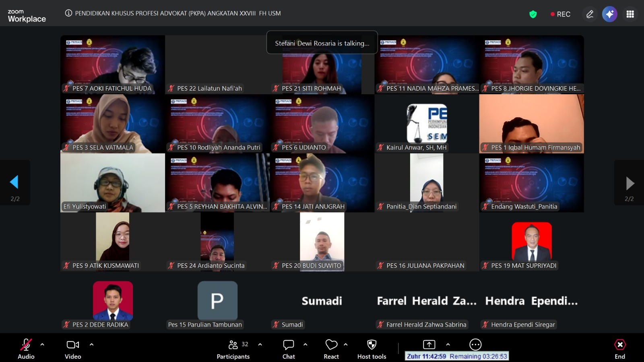Viewport: 644px width, 362px height.
Task: Open the Participants panel
Action: [x=233, y=349]
